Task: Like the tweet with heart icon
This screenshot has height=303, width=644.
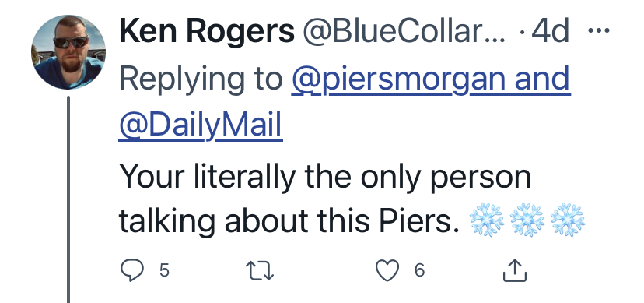Action: [x=387, y=271]
